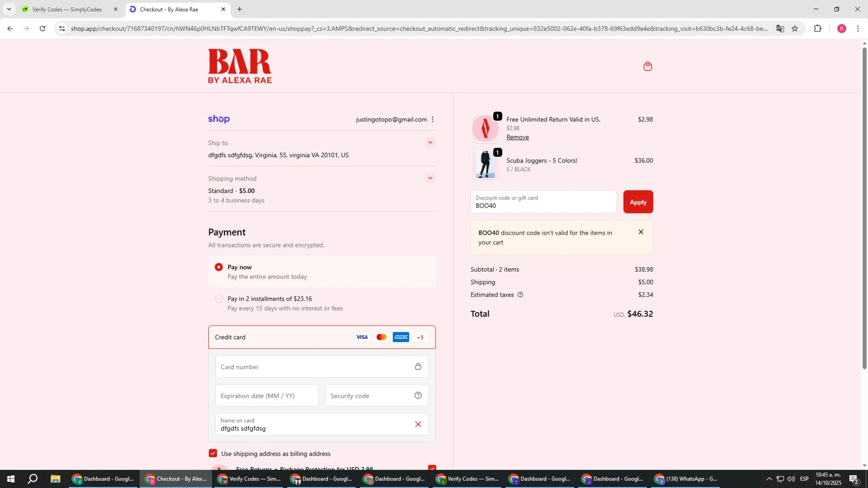Viewport: 868px width, 488px height.
Task: Show the security code help icon
Action: (x=418, y=395)
